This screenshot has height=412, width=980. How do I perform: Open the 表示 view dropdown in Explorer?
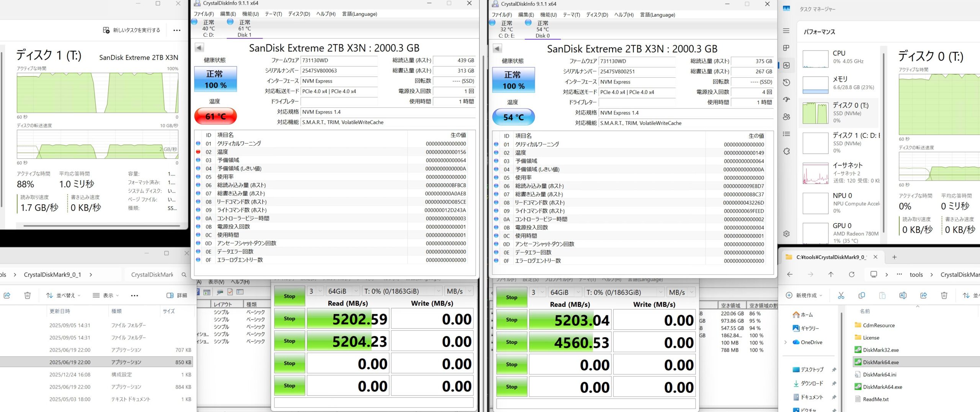pyautogui.click(x=106, y=295)
